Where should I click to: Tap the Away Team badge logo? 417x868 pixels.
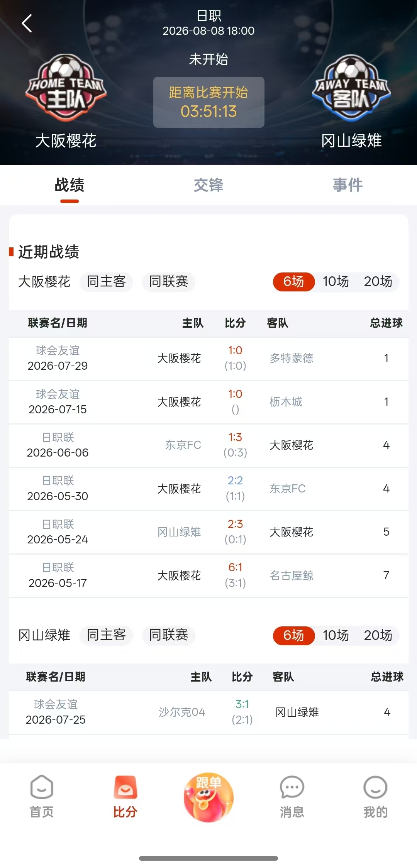351,88
